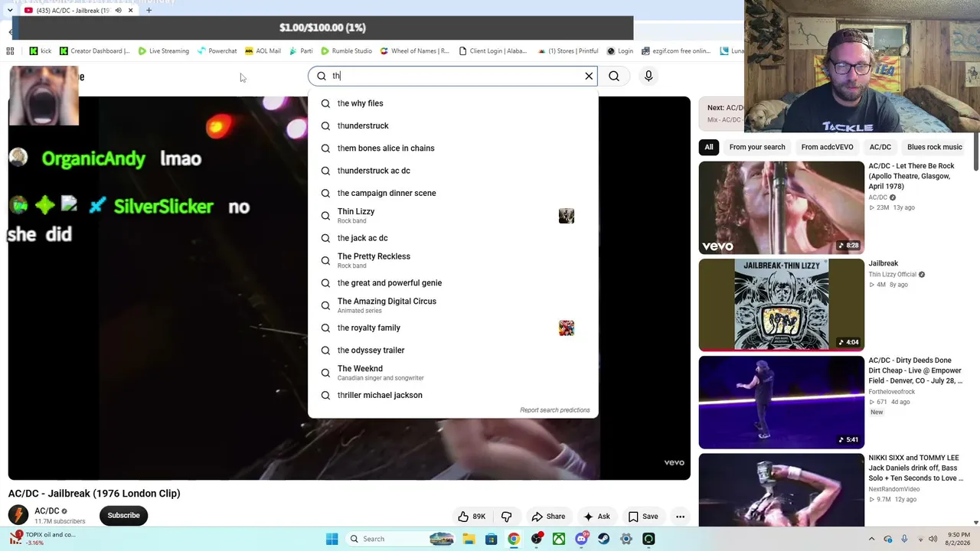Viewport: 980px width, 551px height.
Task: Click the Thin Lizzy suggestion thumbnail
Action: click(x=567, y=216)
